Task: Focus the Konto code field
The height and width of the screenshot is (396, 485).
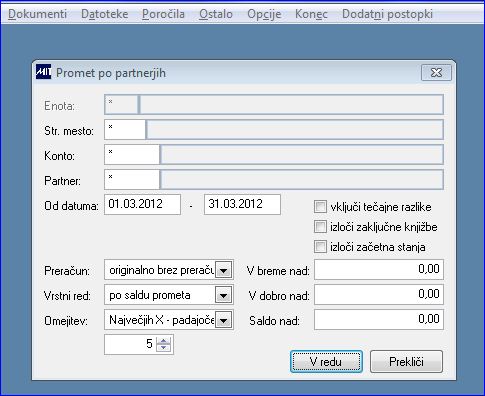Action: pyautogui.click(x=132, y=155)
